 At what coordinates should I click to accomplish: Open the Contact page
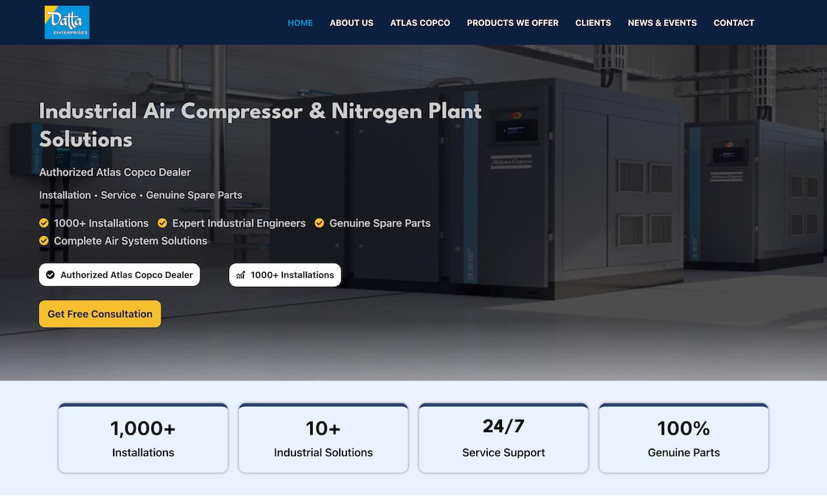point(734,23)
